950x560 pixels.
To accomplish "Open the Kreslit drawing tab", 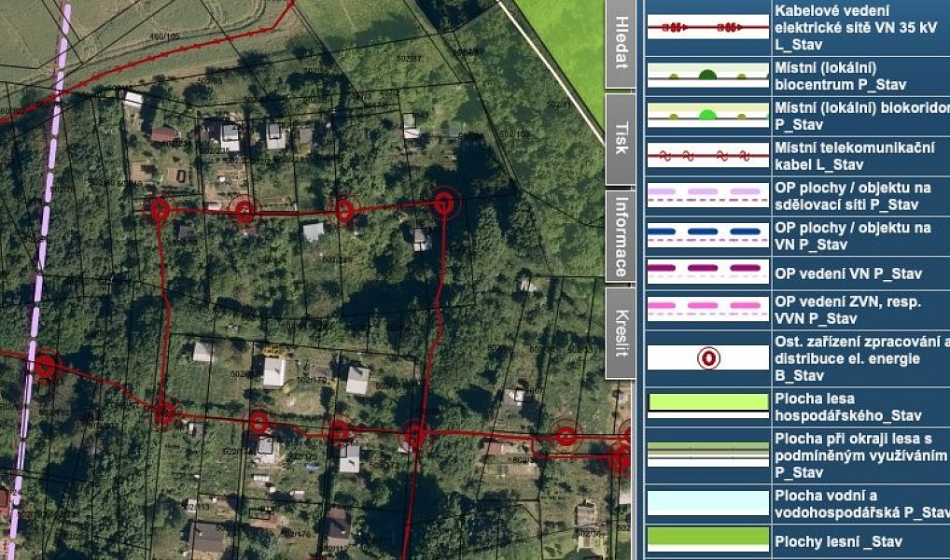I will [621, 333].
